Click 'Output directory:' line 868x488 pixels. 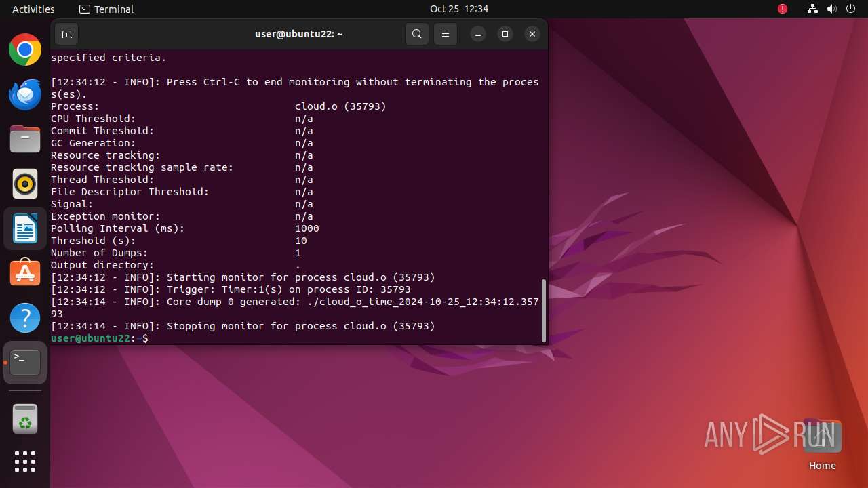[x=176, y=265]
